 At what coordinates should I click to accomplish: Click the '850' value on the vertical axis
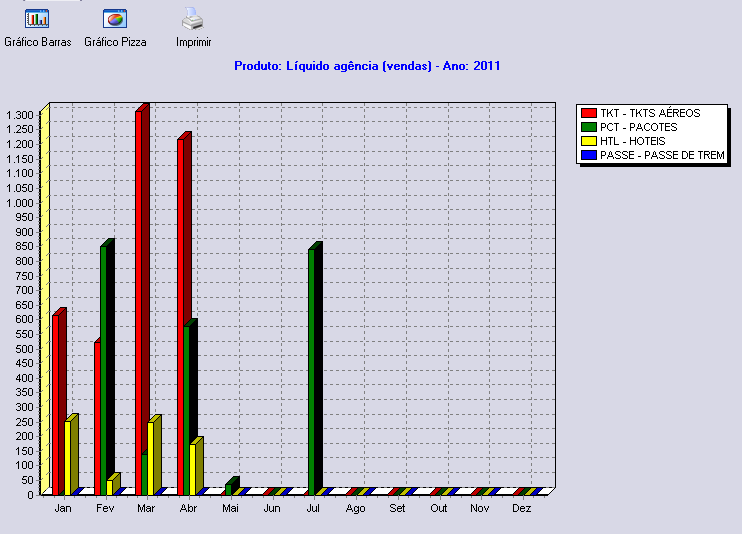[25, 246]
